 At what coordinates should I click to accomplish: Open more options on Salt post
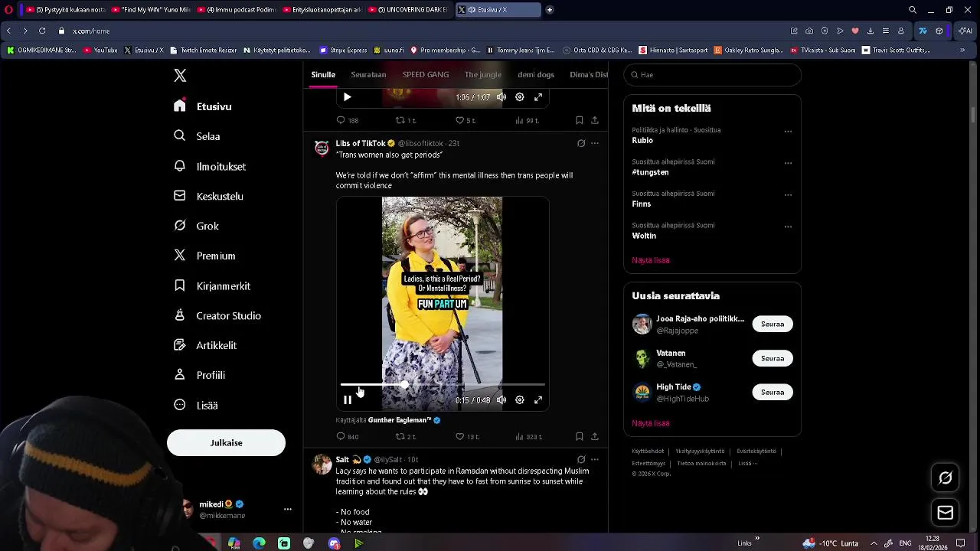595,459
